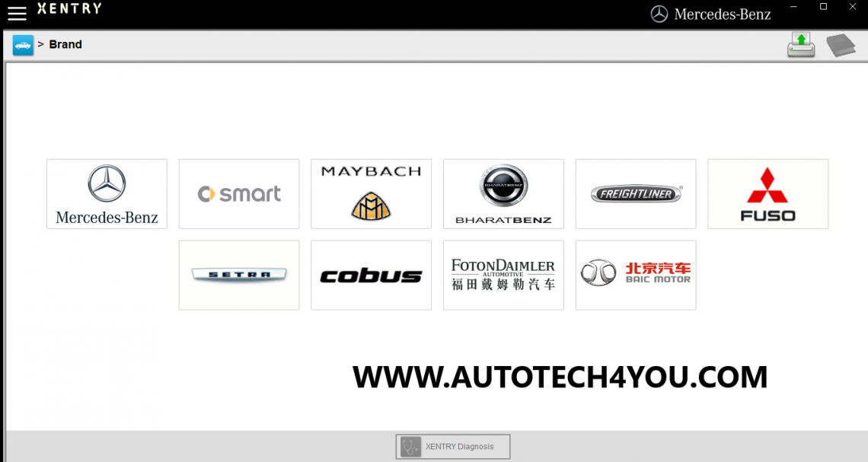
Task: Select the smart brand tile
Action: coord(239,193)
